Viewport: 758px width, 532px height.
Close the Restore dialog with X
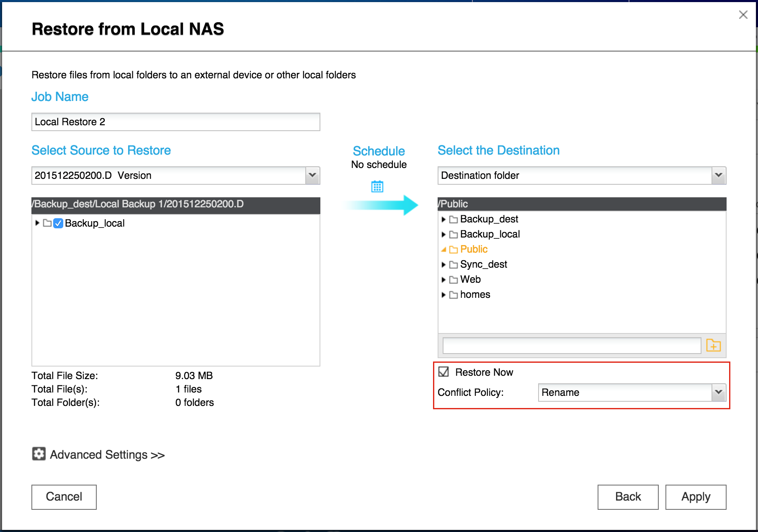pyautogui.click(x=743, y=15)
